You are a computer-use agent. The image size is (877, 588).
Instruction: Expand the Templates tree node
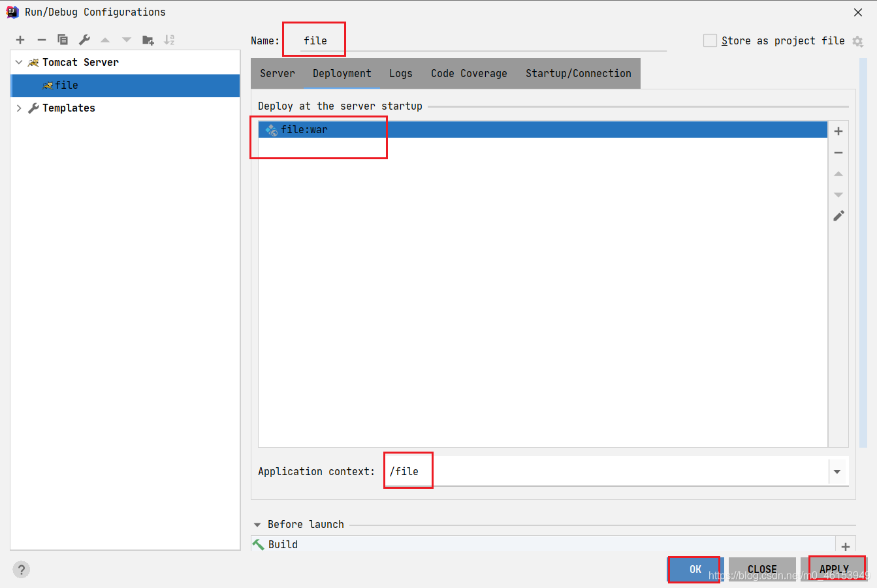pos(19,108)
